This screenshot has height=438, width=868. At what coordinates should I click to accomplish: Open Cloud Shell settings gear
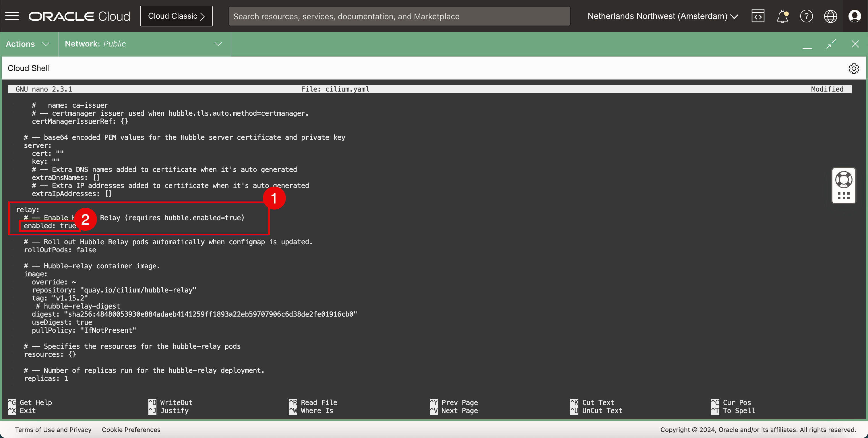click(x=854, y=68)
